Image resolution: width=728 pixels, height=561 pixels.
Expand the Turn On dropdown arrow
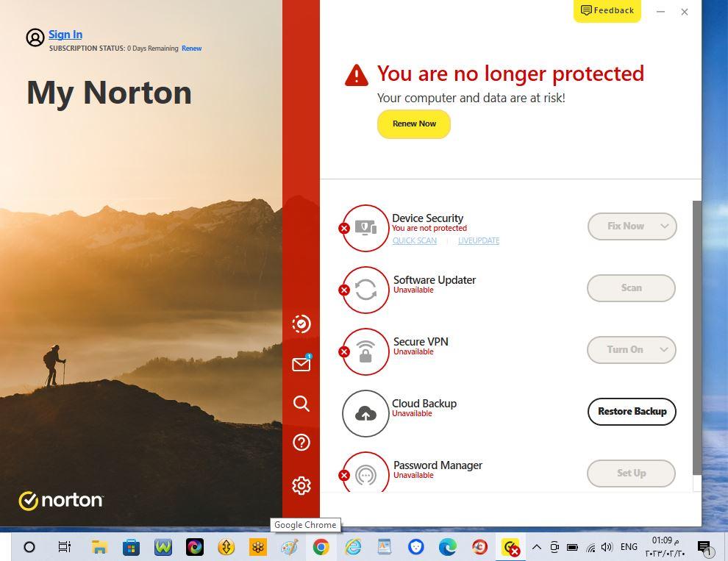(664, 350)
